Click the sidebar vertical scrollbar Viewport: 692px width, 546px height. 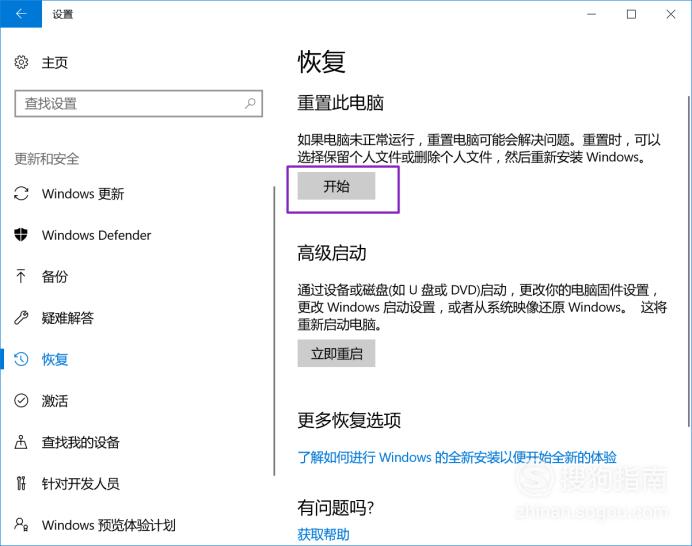274,331
